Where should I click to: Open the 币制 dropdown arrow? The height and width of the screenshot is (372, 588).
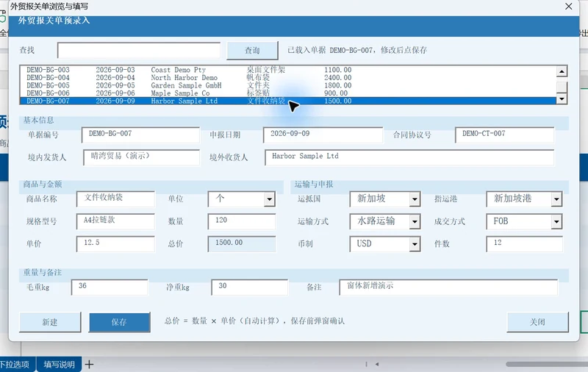(x=415, y=244)
